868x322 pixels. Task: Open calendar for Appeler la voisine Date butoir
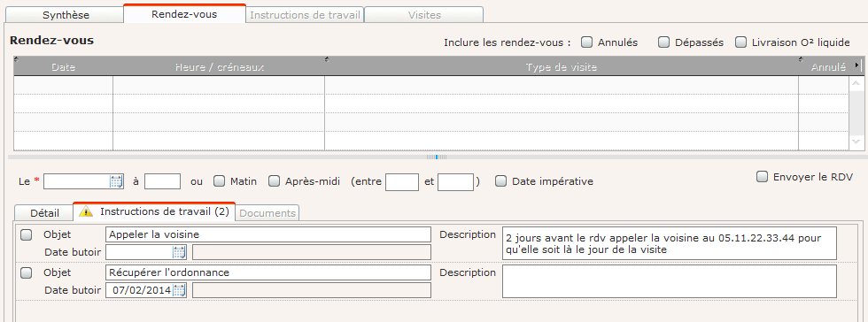pyautogui.click(x=179, y=252)
